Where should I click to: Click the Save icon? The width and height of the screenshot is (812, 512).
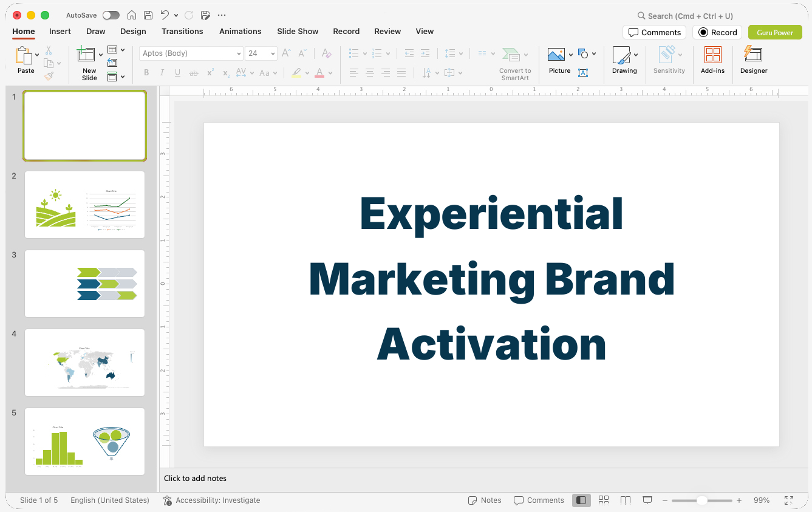click(148, 15)
